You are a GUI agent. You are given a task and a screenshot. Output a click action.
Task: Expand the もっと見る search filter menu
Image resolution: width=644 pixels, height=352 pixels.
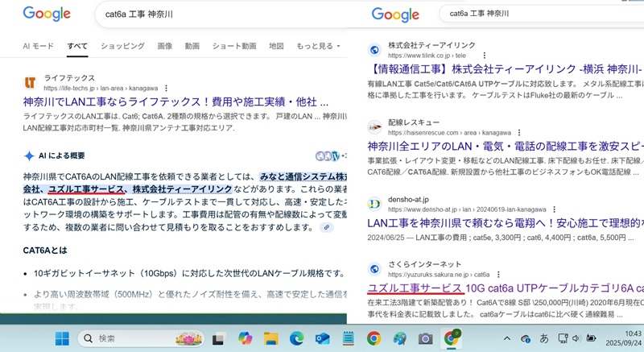pyautogui.click(x=318, y=46)
